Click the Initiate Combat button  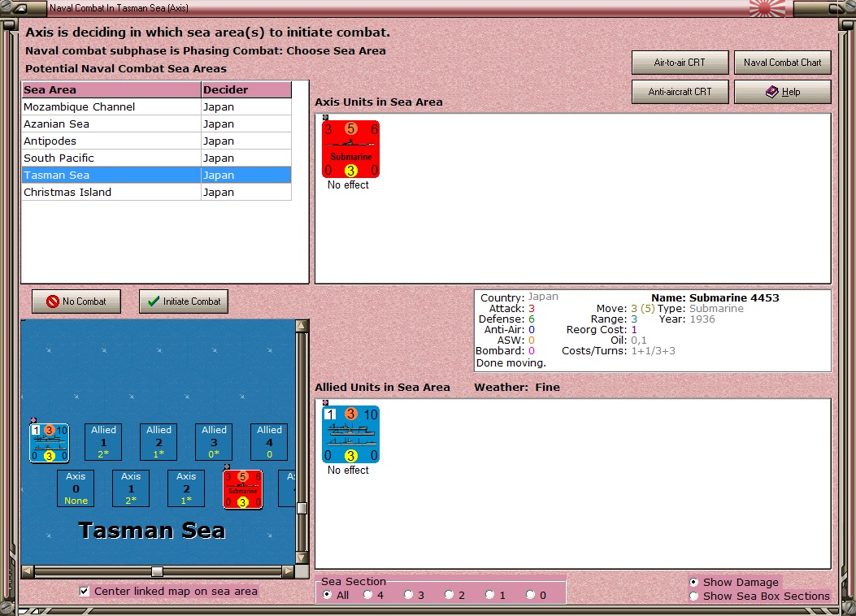point(184,301)
